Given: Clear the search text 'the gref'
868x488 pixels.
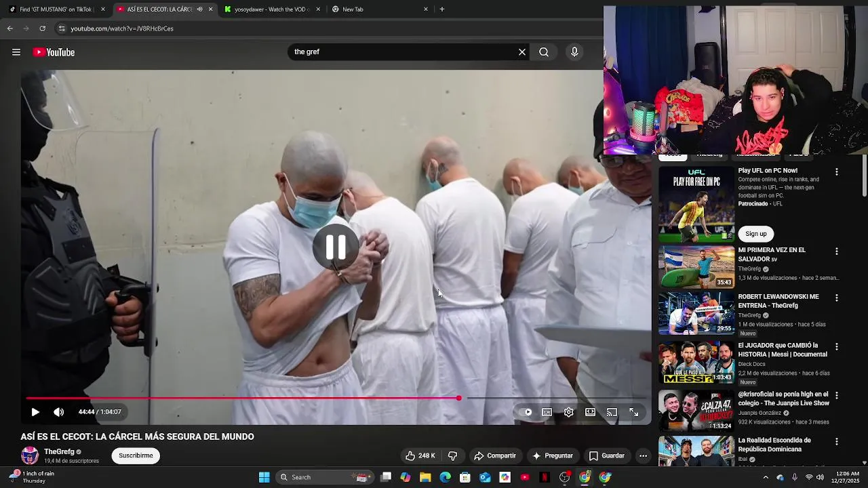Looking at the screenshot, I should 522,52.
